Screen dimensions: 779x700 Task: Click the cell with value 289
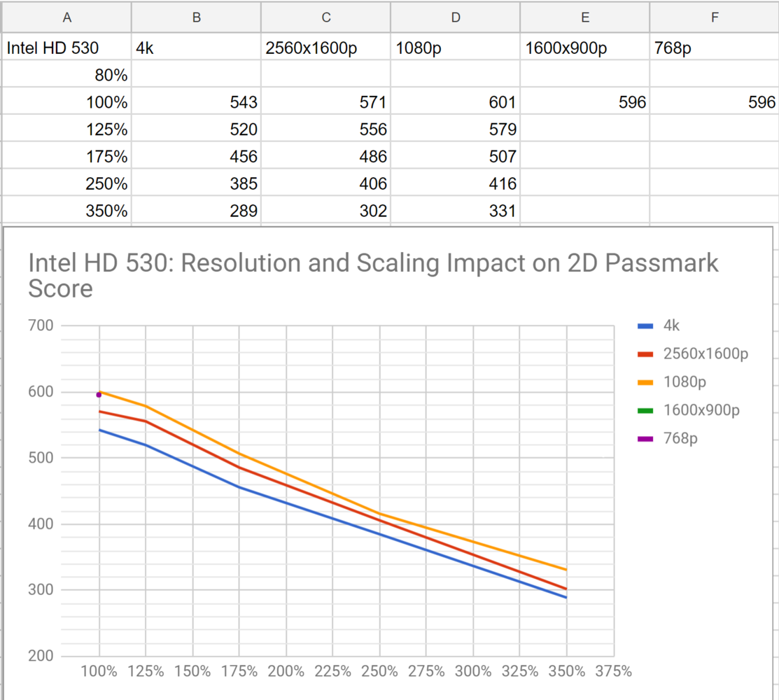(x=196, y=210)
